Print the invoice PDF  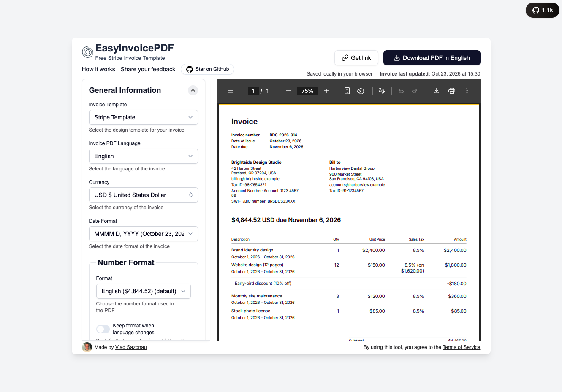point(452,91)
